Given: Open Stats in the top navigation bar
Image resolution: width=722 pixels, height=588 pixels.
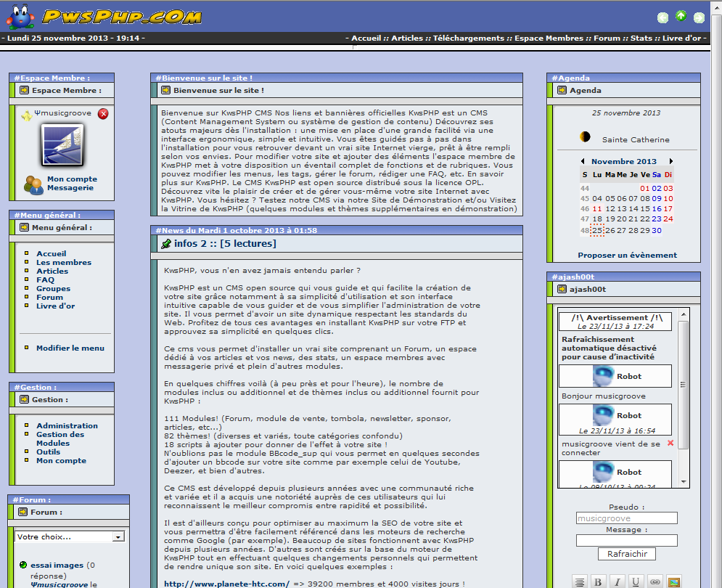Looking at the screenshot, I should tap(641, 38).
